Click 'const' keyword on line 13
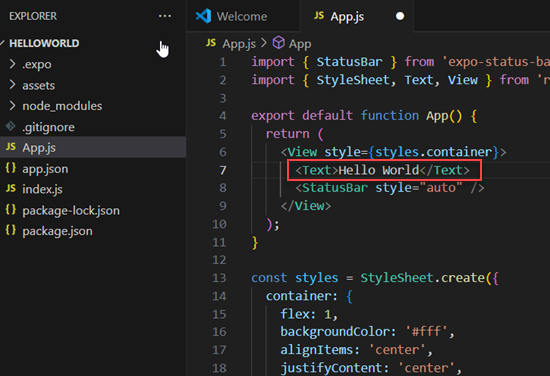 tap(269, 278)
